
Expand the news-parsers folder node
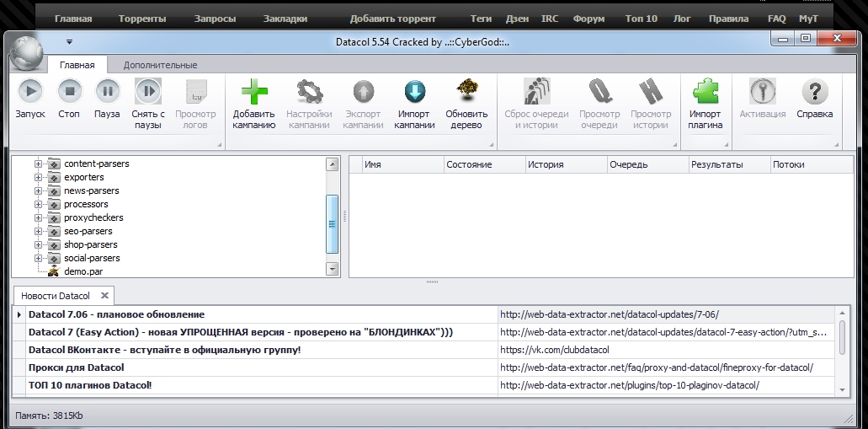tap(38, 190)
